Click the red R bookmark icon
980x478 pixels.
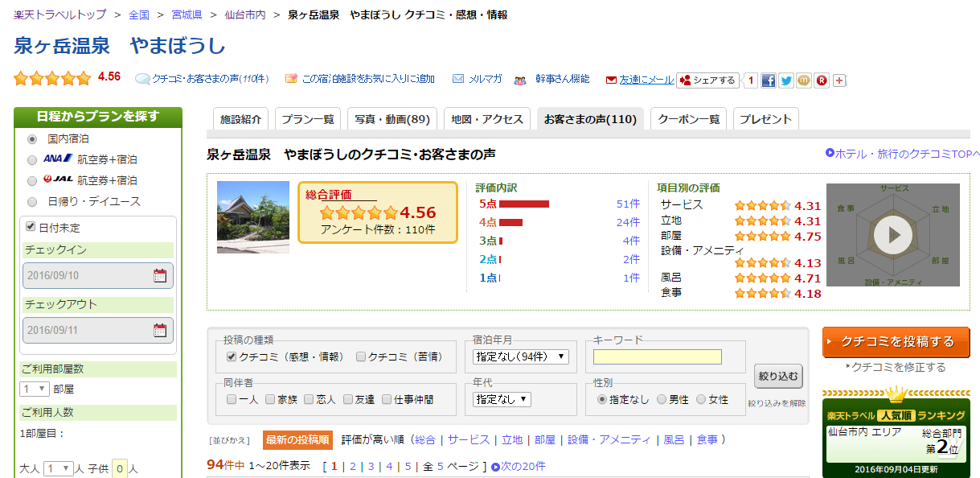click(822, 80)
